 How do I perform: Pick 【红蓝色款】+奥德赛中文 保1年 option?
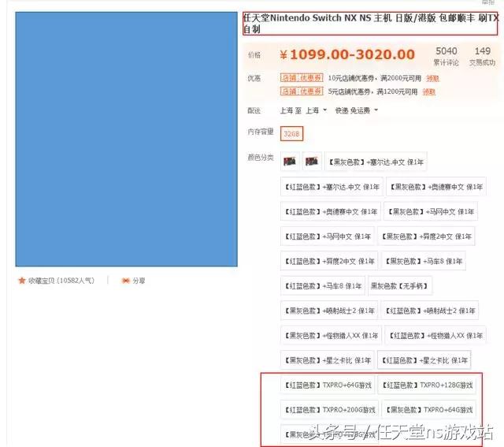coord(331,211)
